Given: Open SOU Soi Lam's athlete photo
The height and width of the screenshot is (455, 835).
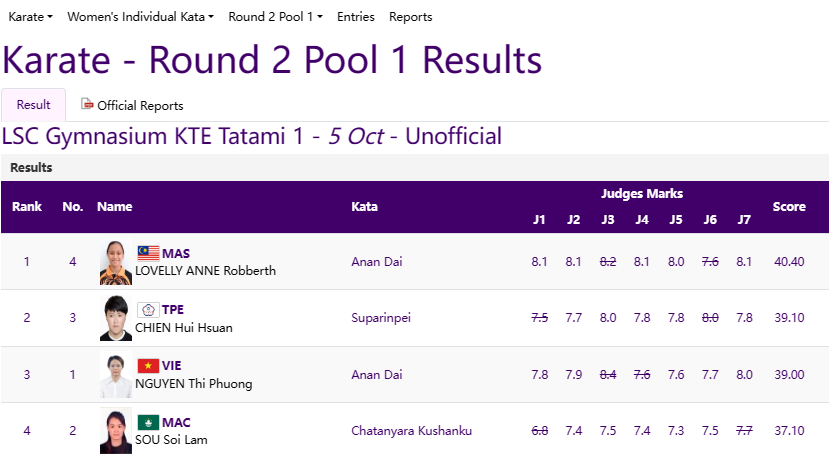Looking at the screenshot, I should pos(115,431).
